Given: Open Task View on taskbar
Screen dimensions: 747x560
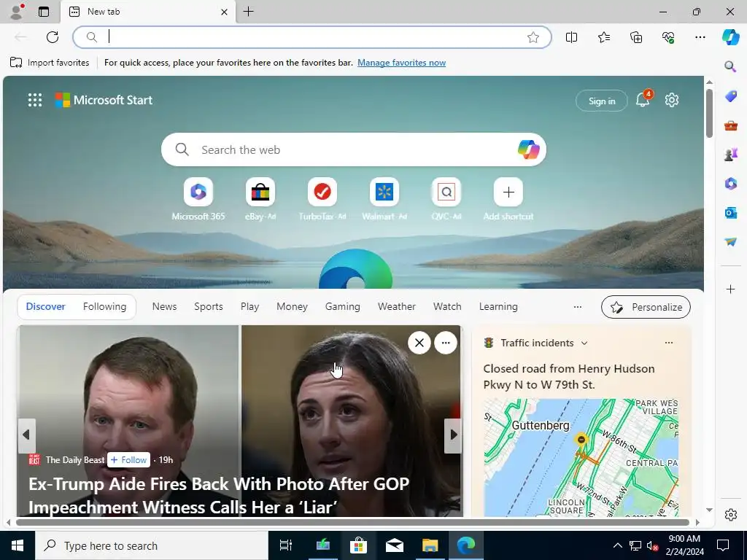Looking at the screenshot, I should pyautogui.click(x=285, y=545).
